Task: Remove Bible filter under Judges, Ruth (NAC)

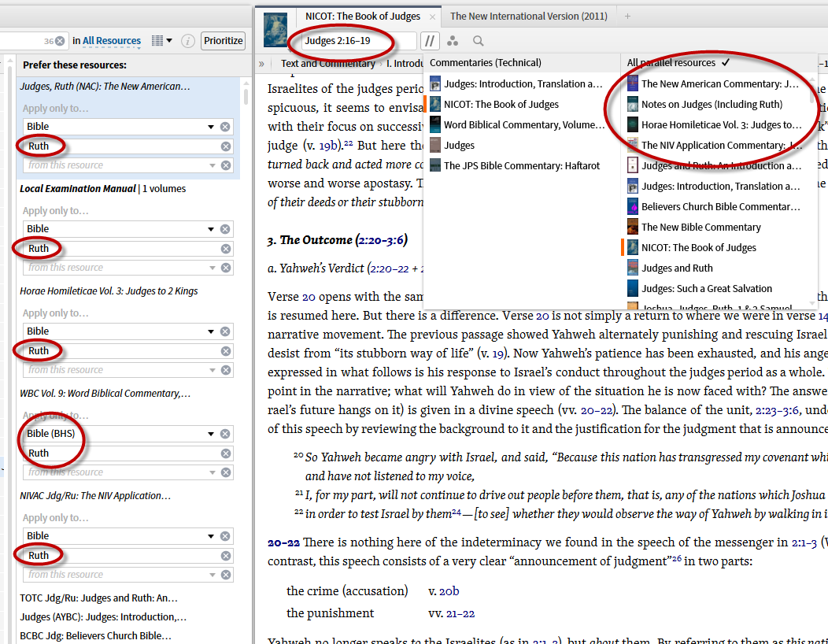Action: click(x=225, y=127)
